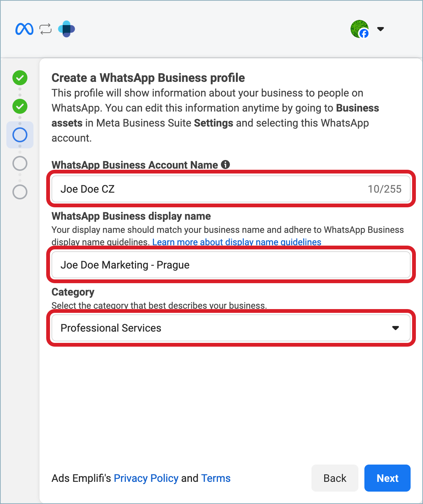The width and height of the screenshot is (423, 504).
Task: Click the WhatsApp Business Account Name field
Action: [210, 189]
